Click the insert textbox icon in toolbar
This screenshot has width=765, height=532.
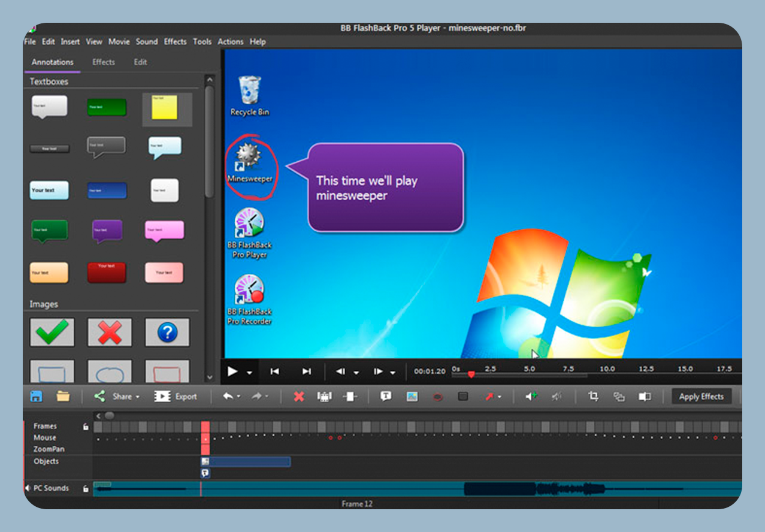pos(386,397)
